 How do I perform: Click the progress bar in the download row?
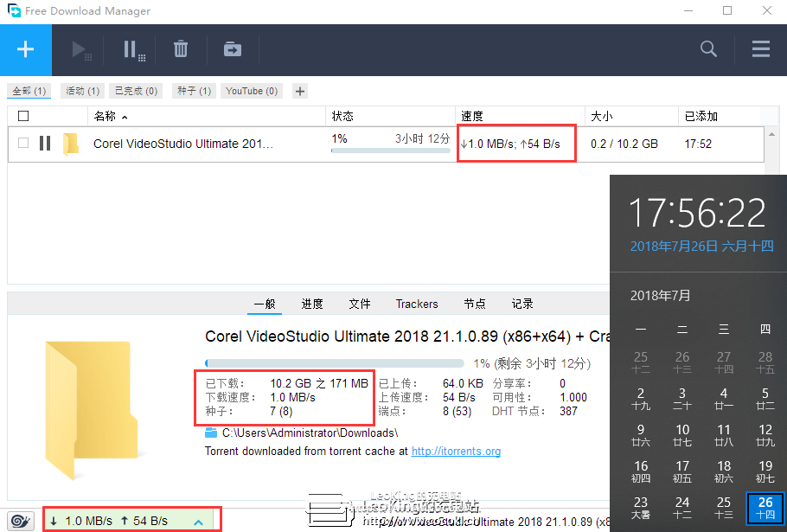coord(391,151)
